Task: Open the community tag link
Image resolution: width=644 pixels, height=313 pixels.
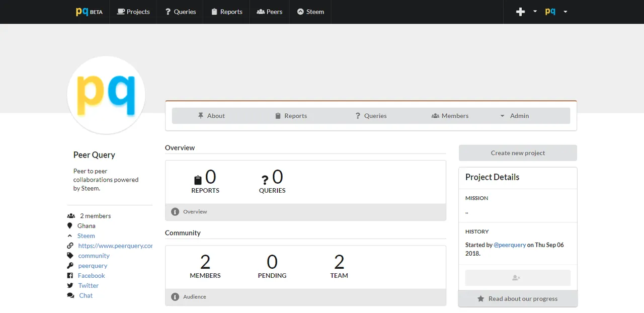Action: click(94, 256)
